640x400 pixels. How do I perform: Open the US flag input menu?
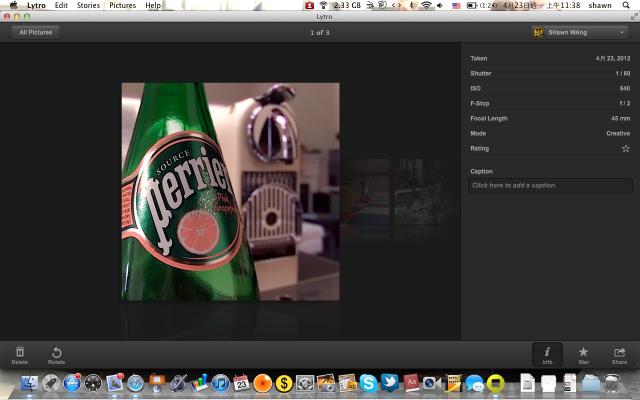tap(456, 5)
